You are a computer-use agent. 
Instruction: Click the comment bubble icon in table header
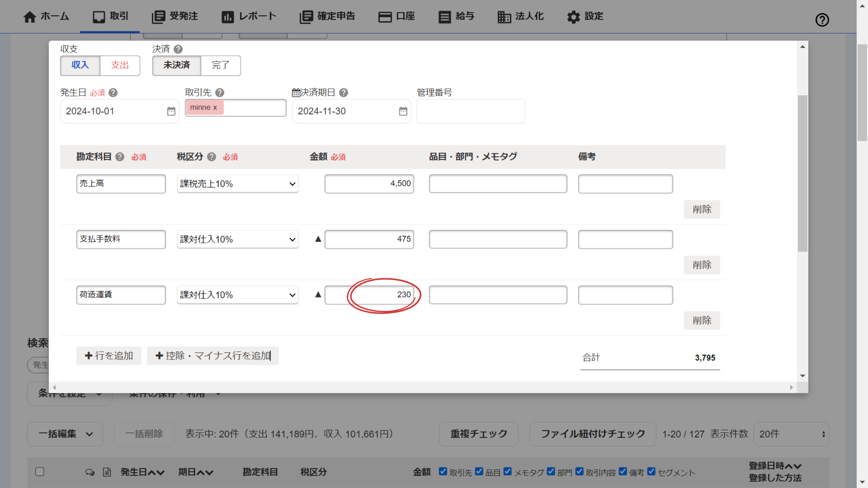click(x=90, y=472)
